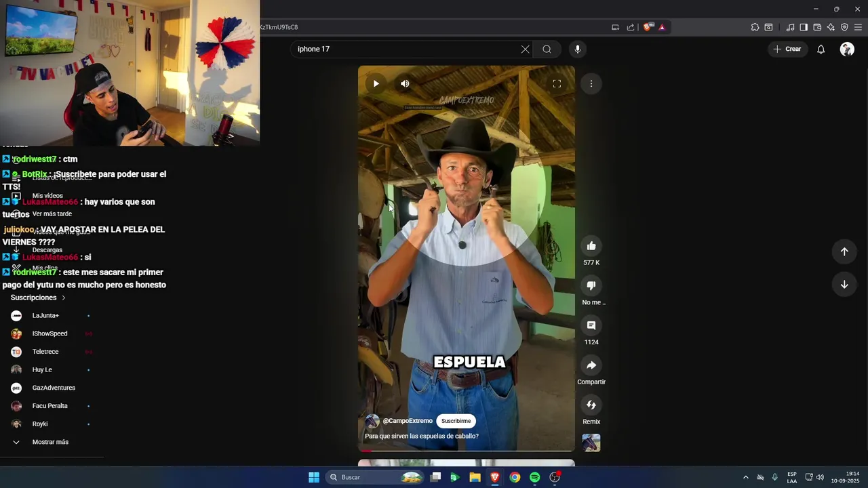Open Google Chrome from taskbar
This screenshot has height=488, width=868.
[515, 477]
